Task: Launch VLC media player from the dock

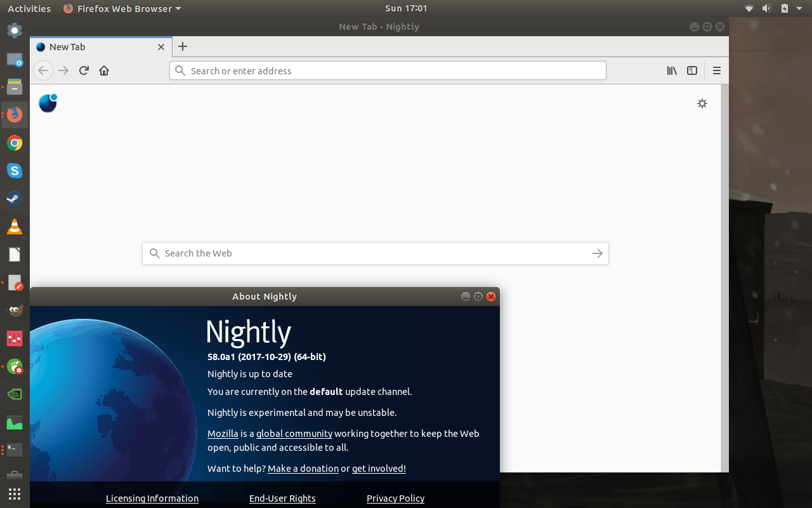Action: [15, 227]
